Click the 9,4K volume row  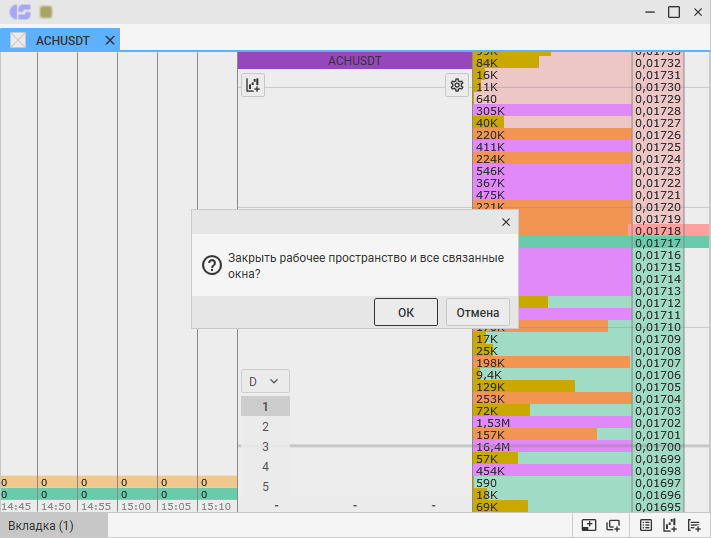[552, 375]
